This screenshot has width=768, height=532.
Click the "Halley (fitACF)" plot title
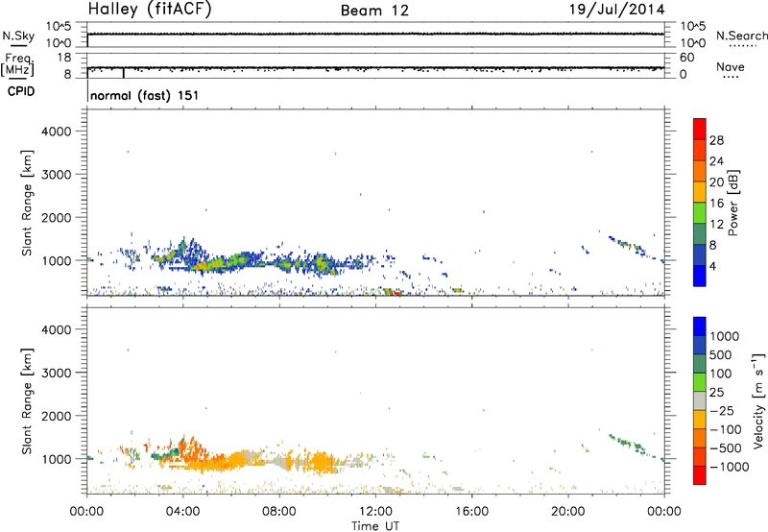(x=150, y=10)
